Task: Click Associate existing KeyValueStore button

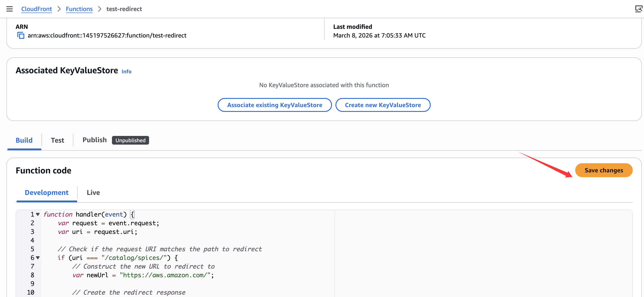Action: click(x=274, y=105)
